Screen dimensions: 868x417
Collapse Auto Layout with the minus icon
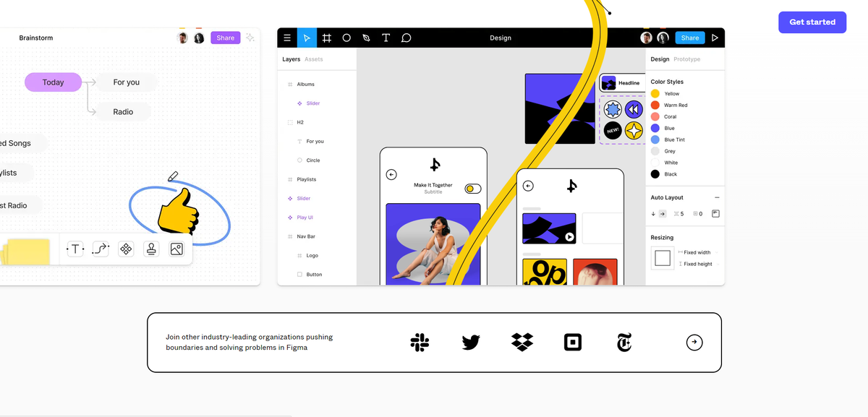pyautogui.click(x=717, y=197)
